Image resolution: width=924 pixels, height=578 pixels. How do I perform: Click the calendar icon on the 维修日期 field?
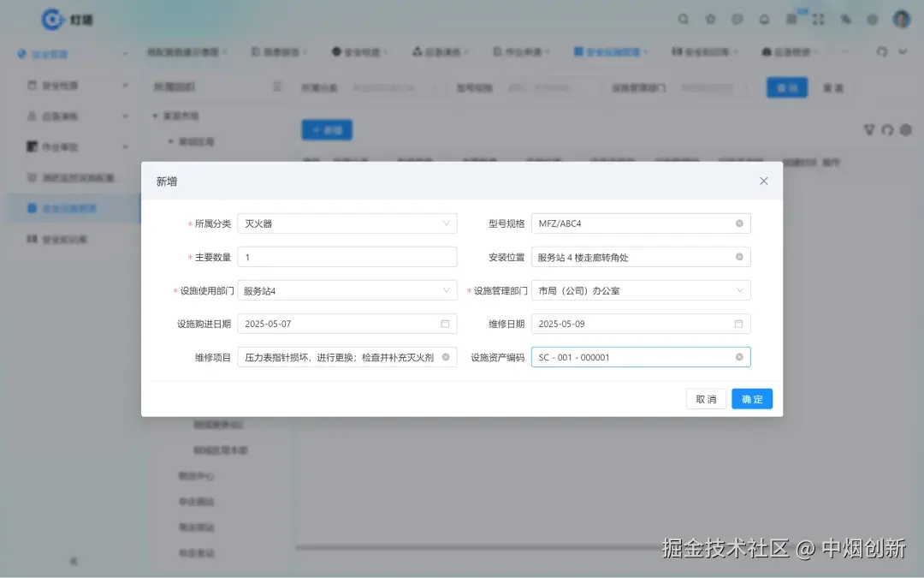click(x=739, y=323)
